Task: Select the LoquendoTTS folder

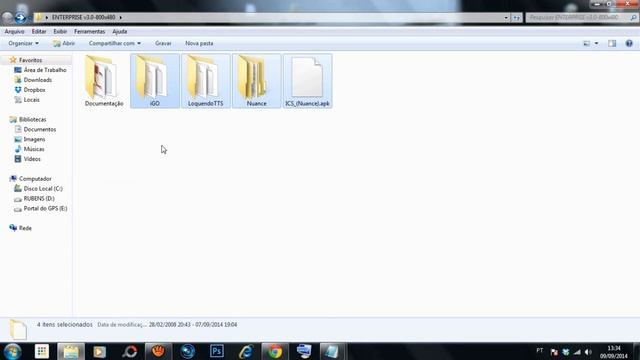Action: 206,81
